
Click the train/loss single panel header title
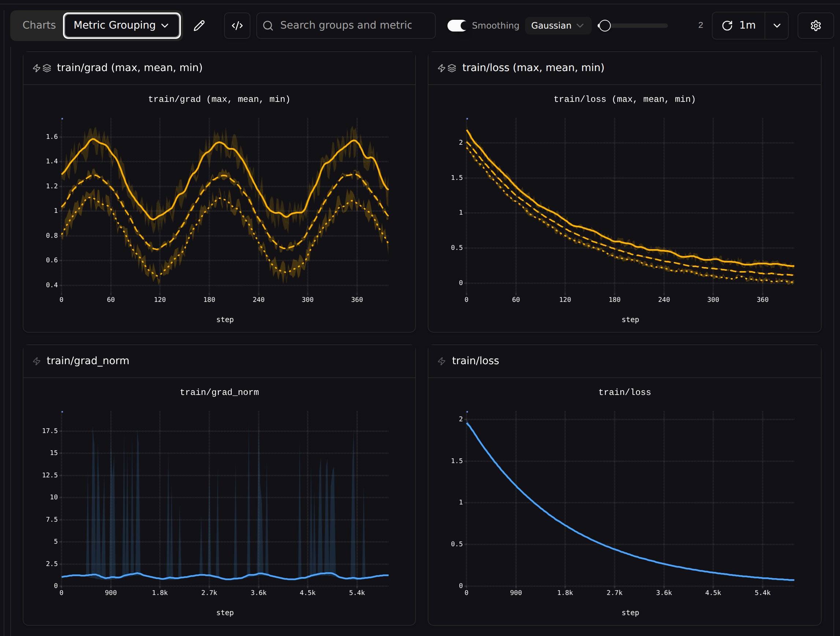pyautogui.click(x=475, y=361)
